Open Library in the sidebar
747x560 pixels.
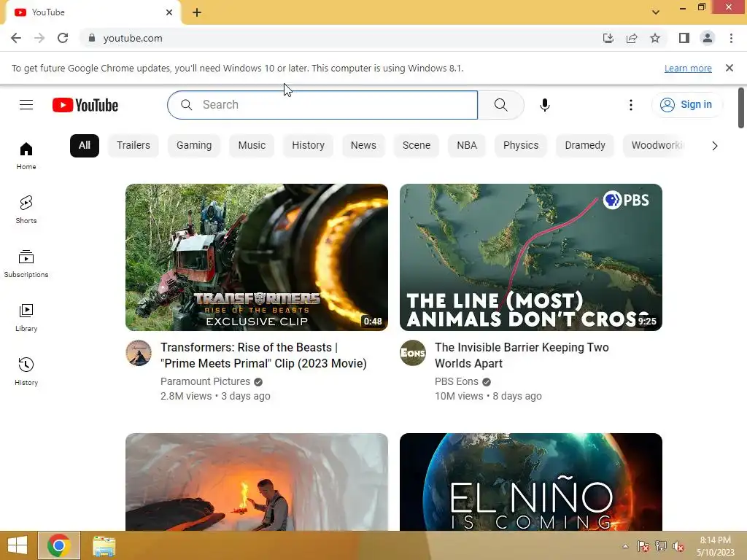pos(26,318)
